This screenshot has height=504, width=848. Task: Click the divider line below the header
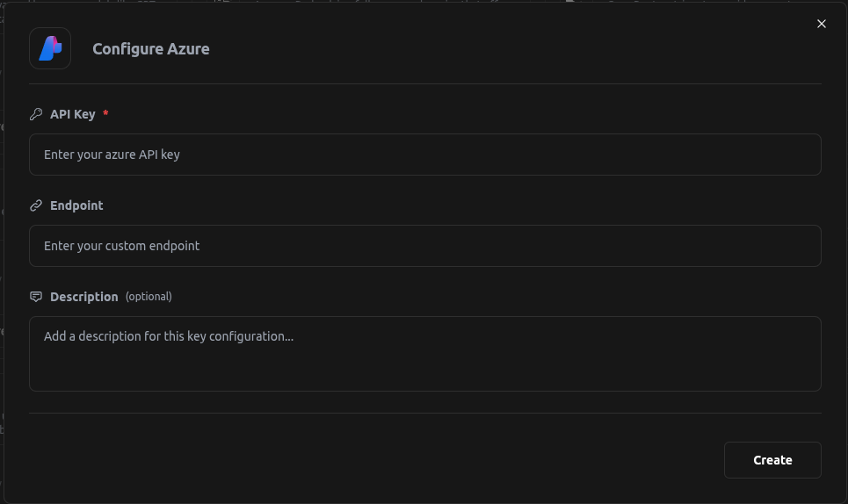tap(424, 83)
